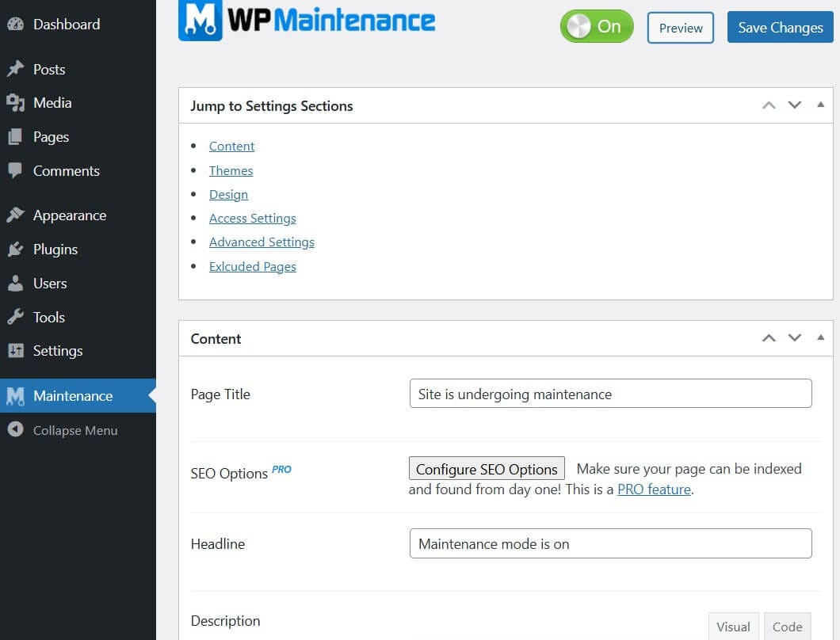Go to the Media menu item

click(x=52, y=102)
